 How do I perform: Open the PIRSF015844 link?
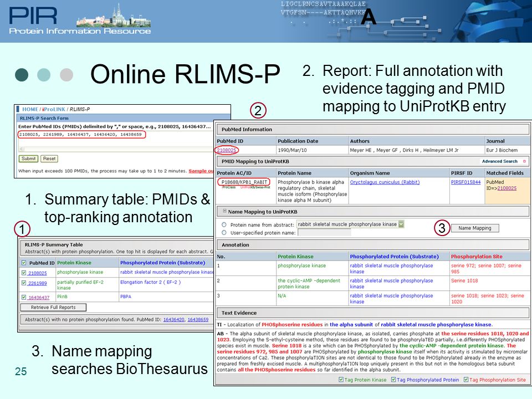point(465,182)
